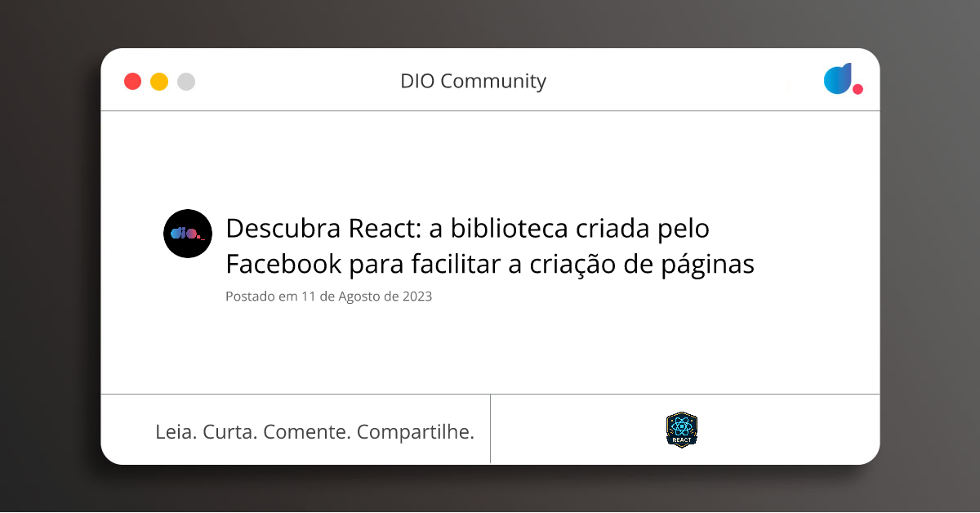Click the DIO logo in the title bar

point(843,80)
